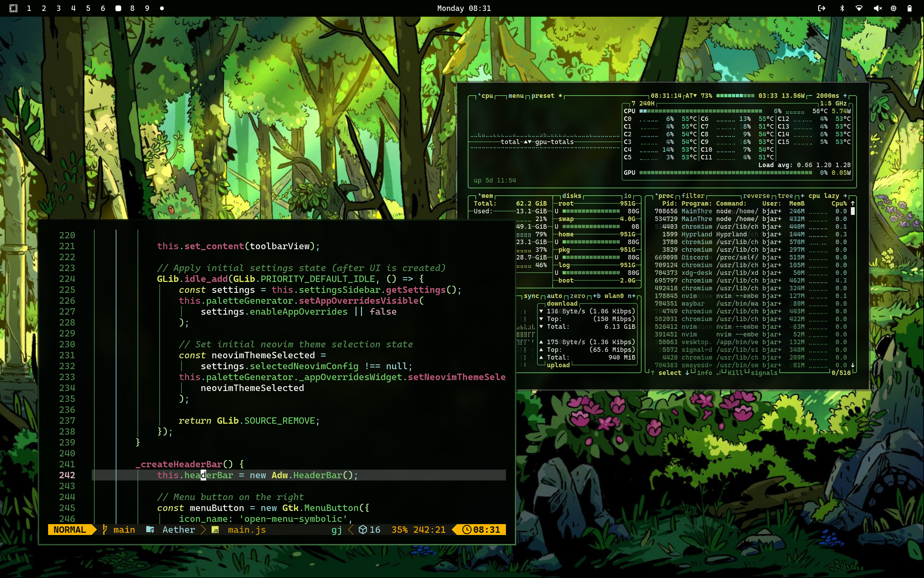924x578 pixels.
Task: Switch to workspace 1
Action: [x=29, y=8]
